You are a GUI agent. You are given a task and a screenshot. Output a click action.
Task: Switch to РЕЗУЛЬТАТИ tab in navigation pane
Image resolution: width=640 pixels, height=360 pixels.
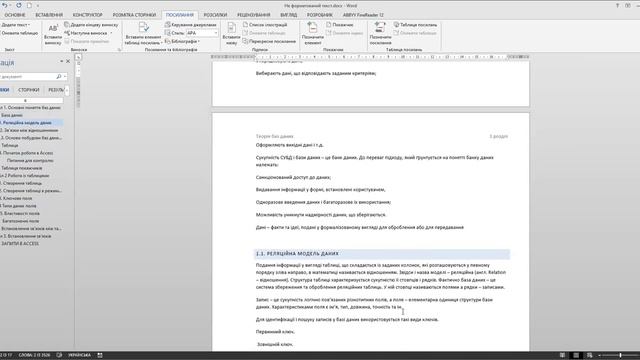click(56, 90)
